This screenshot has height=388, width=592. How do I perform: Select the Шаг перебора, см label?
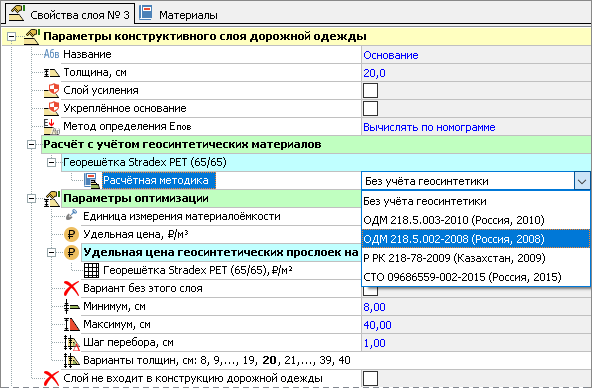pos(128,342)
